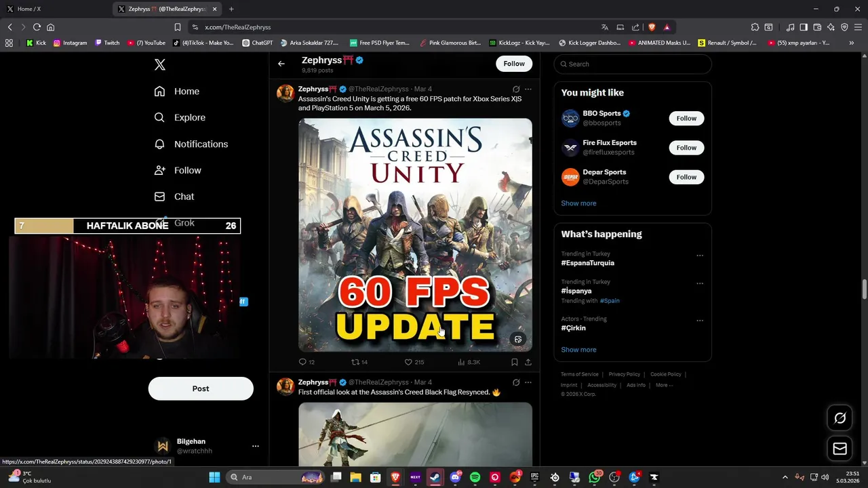The height and width of the screenshot is (488, 868).
Task: Open translate page icon in address bar
Action: tap(605, 27)
